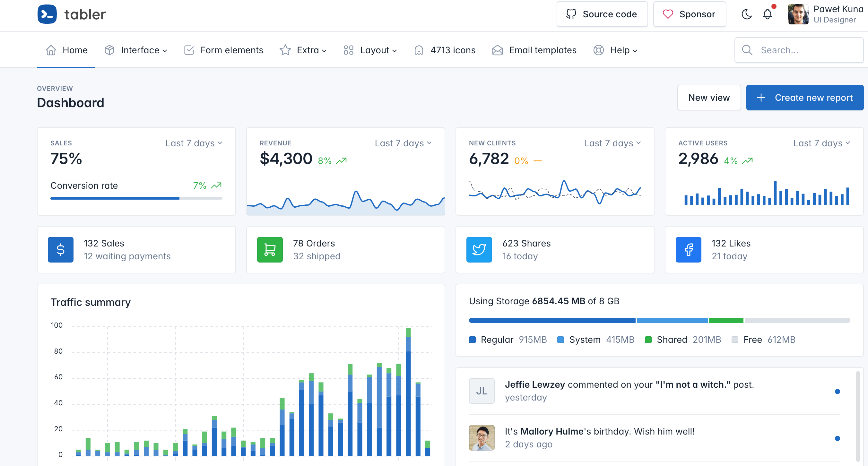Image resolution: width=868 pixels, height=466 pixels.
Task: Open Active Users Last 7 days dropdown
Action: point(821,143)
